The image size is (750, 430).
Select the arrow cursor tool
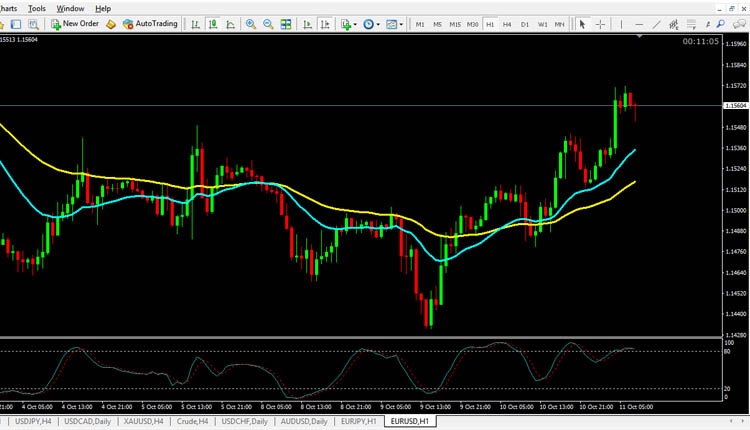[x=582, y=24]
